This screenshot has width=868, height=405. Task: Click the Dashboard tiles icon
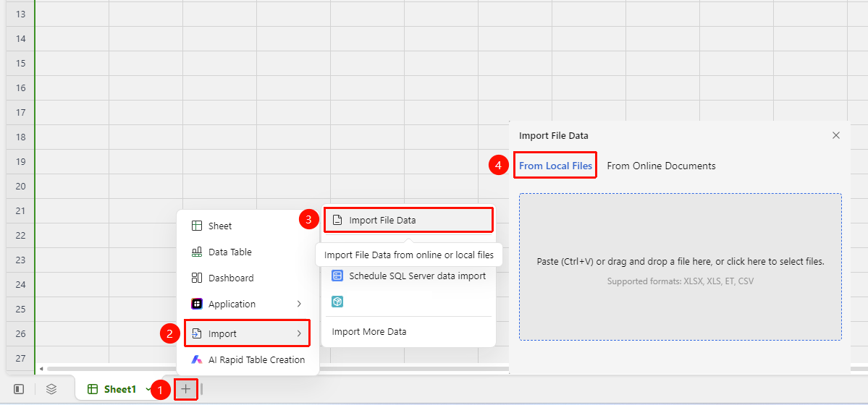tap(196, 278)
